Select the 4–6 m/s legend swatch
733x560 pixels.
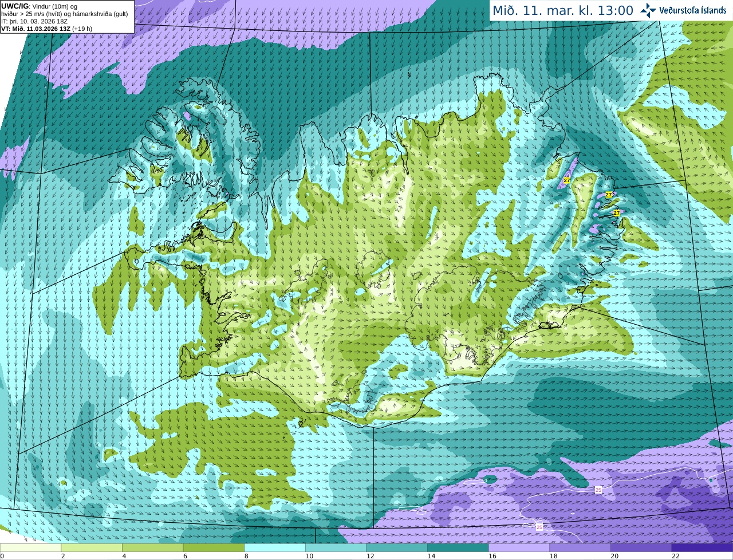pos(153,547)
